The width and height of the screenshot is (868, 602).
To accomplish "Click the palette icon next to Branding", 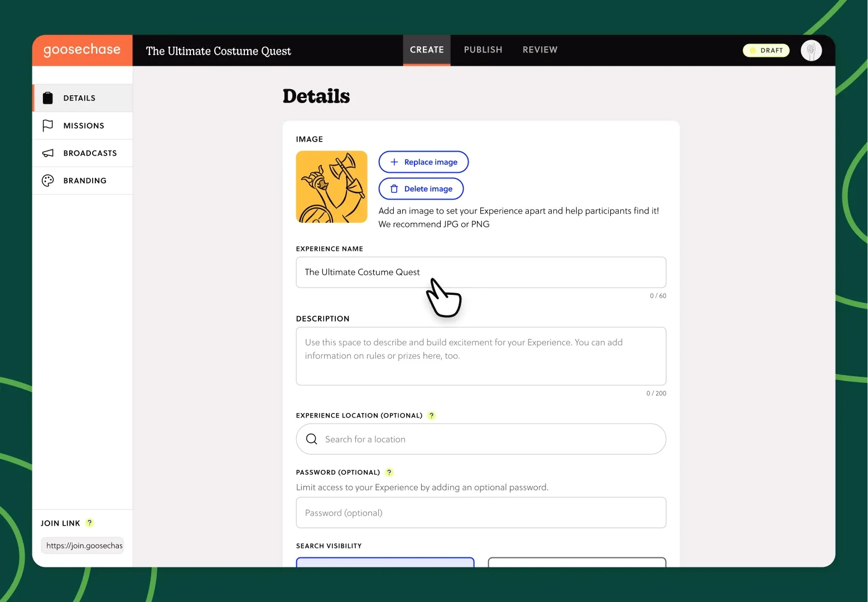I will pyautogui.click(x=48, y=181).
